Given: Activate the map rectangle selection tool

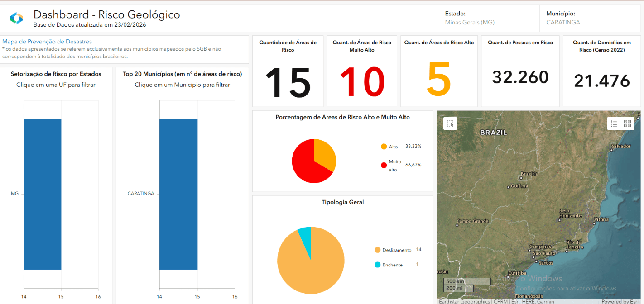Looking at the screenshot, I should (x=450, y=123).
